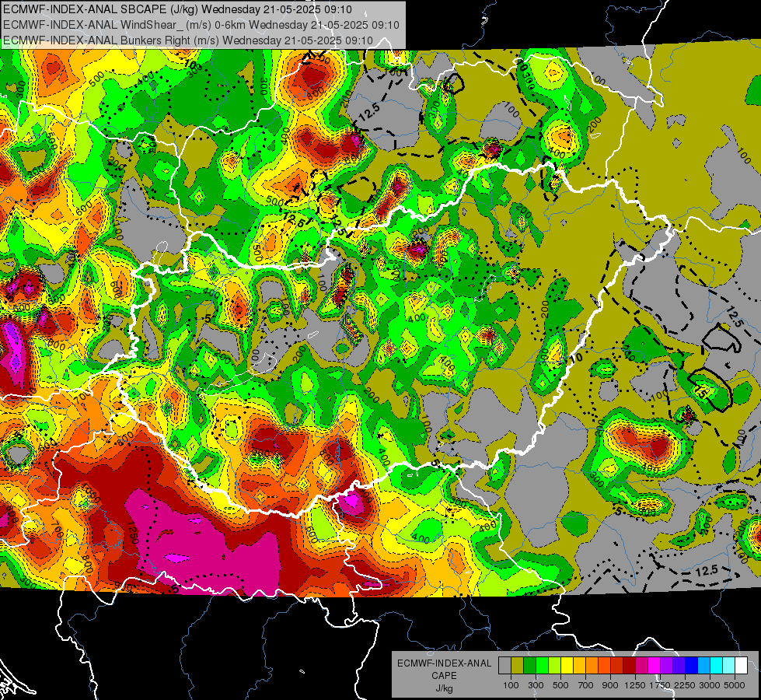Click the 1250 value under legend bar
This screenshot has height=700, width=761.
pyautogui.click(x=635, y=685)
